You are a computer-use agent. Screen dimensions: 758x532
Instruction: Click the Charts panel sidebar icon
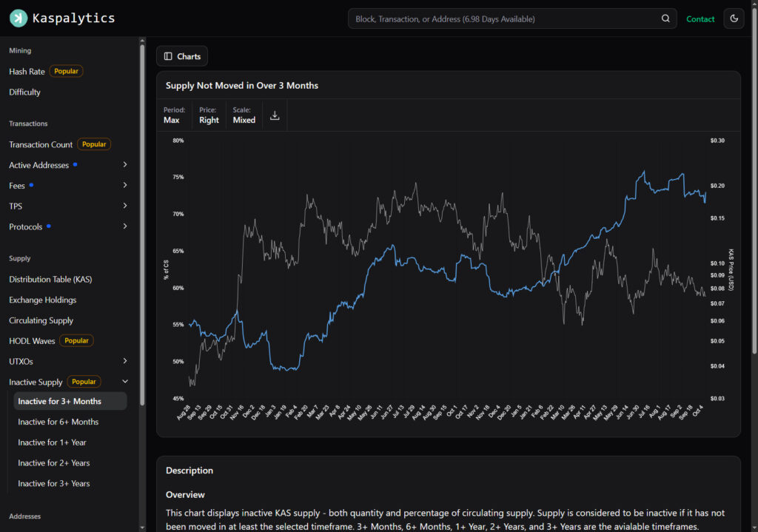(168, 56)
